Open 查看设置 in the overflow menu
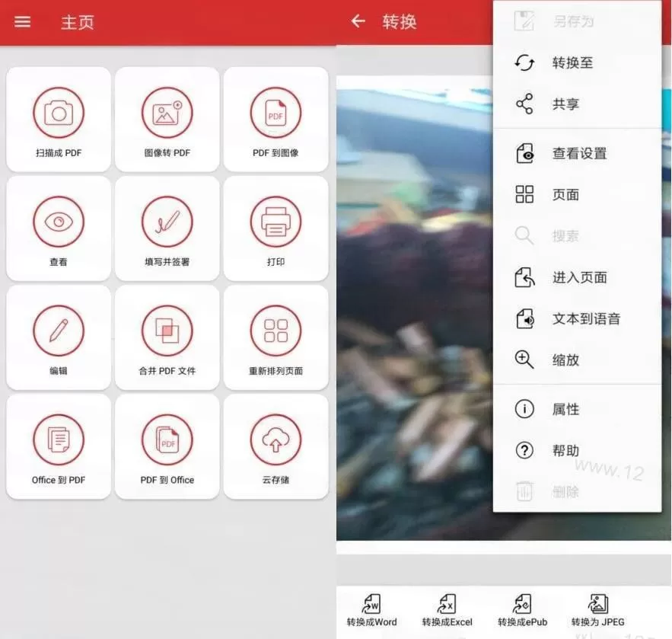Viewport: 672px width, 639px height. [578, 154]
